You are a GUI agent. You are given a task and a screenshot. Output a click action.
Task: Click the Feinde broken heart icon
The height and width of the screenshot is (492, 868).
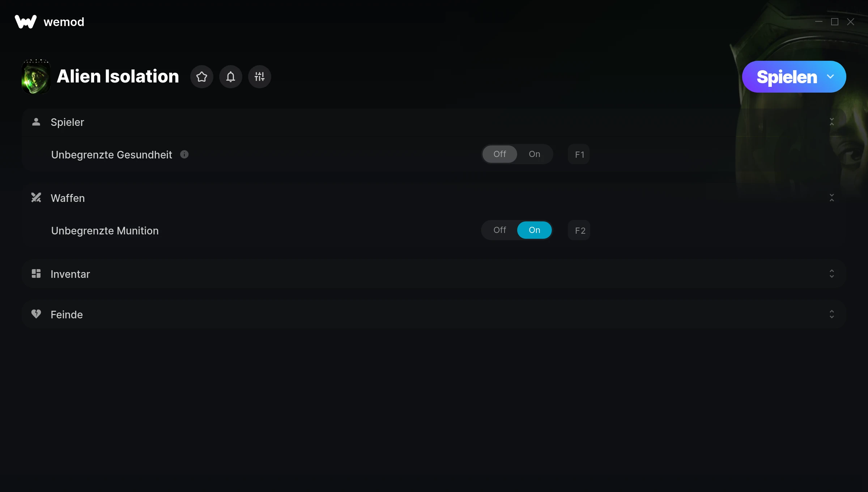tap(36, 314)
